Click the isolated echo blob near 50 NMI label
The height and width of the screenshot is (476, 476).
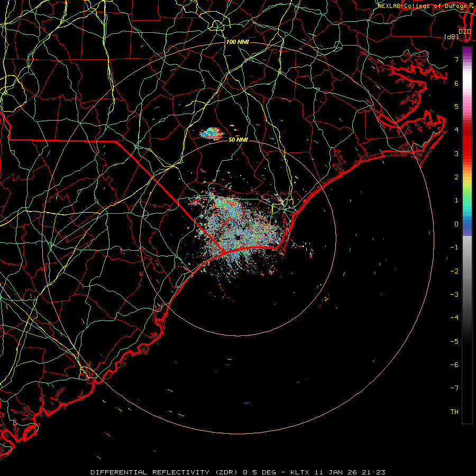212,133
